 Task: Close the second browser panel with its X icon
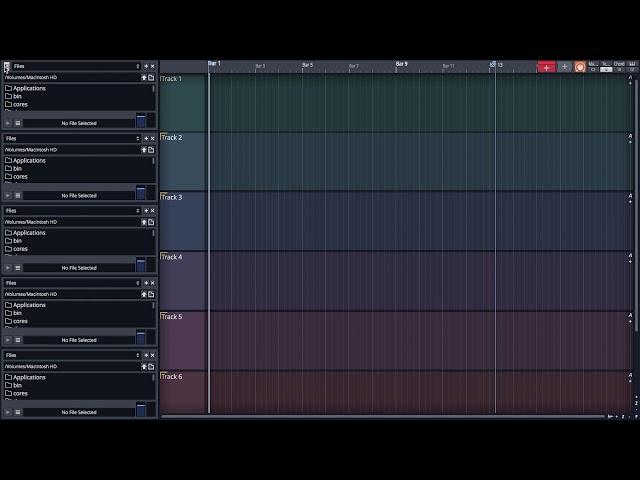153,138
